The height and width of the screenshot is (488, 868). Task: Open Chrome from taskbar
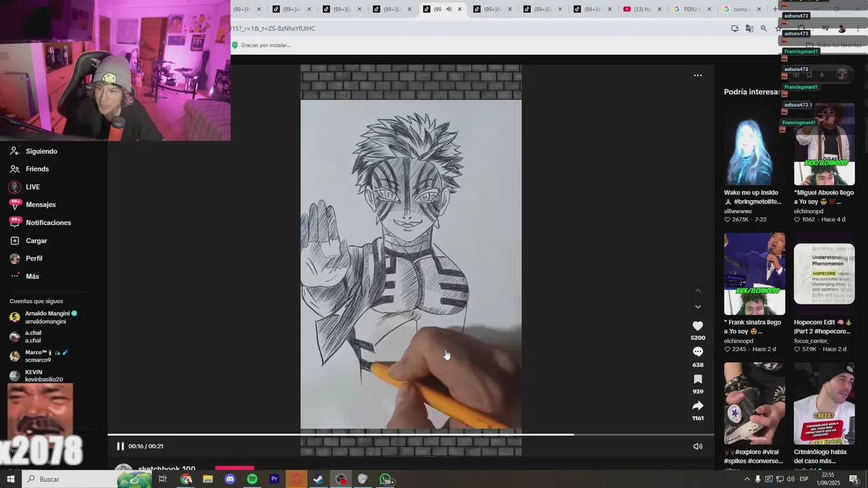click(x=186, y=479)
